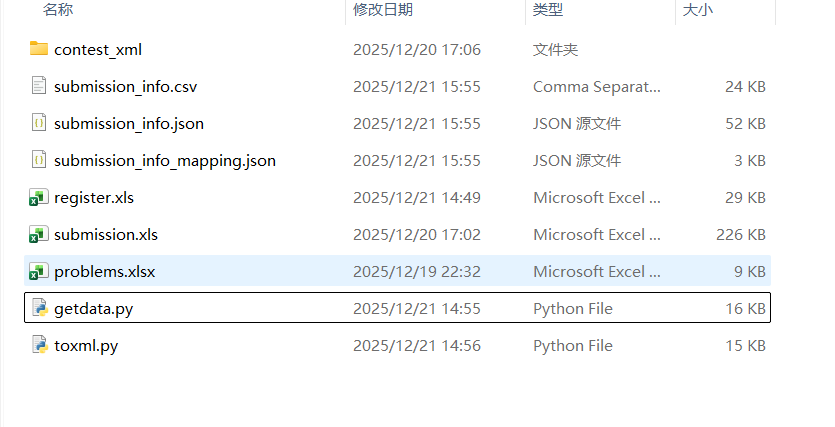Click the getdata.py file name

(x=94, y=308)
